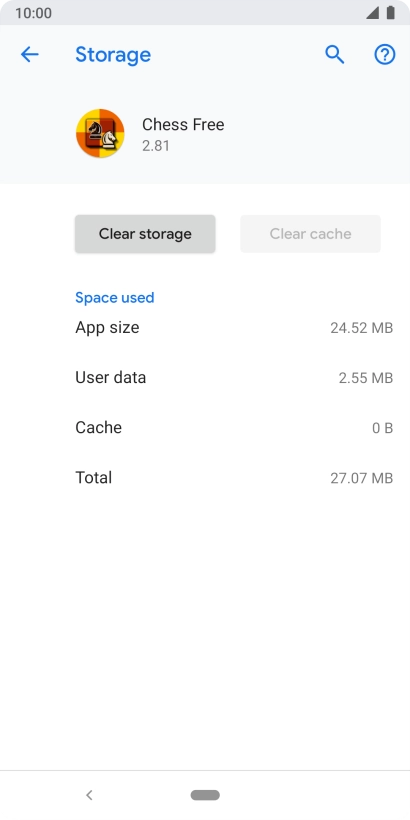Tap the 2.81 version label

156,146
